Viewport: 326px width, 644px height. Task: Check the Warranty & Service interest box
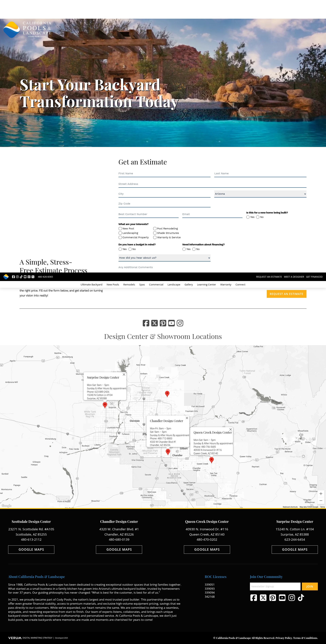coord(155,238)
